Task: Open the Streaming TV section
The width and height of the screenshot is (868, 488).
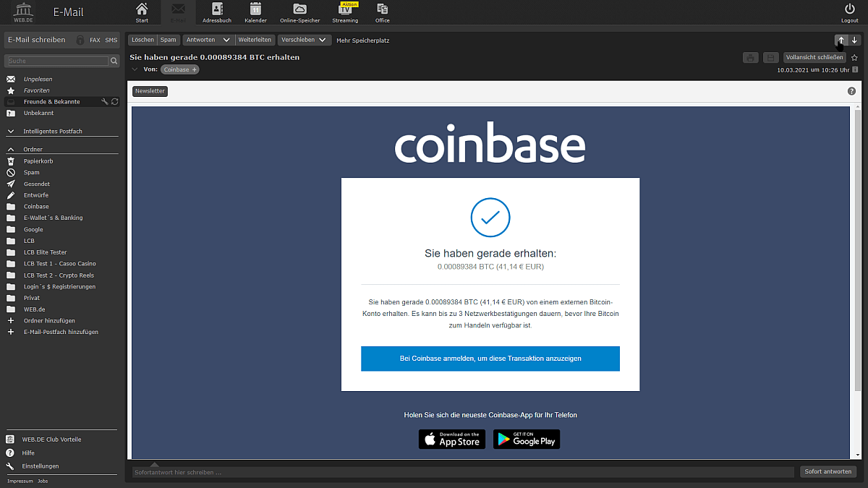Action: [x=345, y=12]
